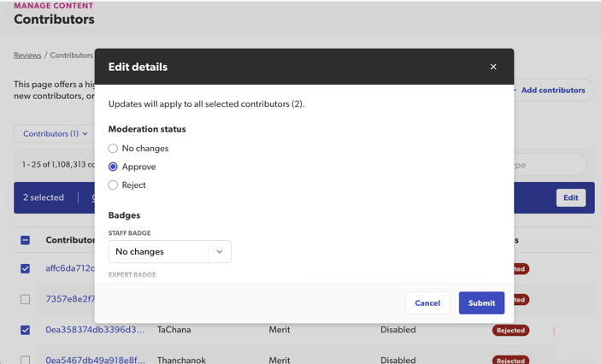Check the 7357e8e2f7 contributor row
Image resolution: width=601 pixels, height=364 pixels.
coord(26,299)
